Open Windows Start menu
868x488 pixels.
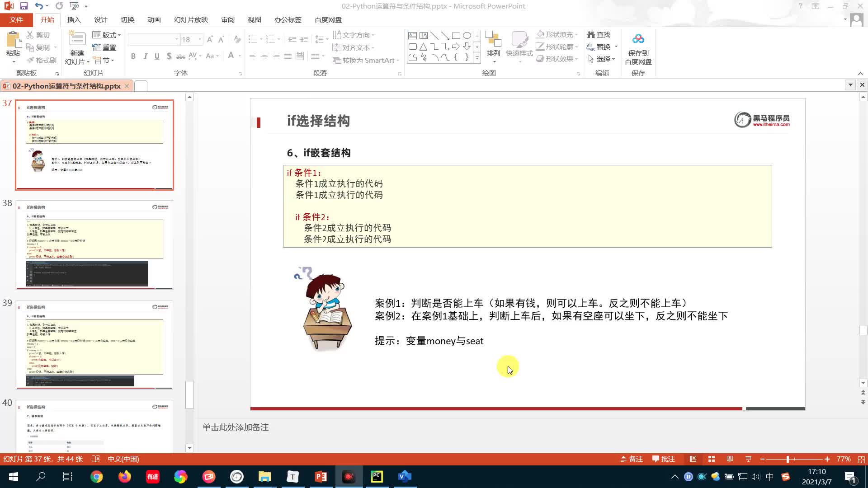14,477
